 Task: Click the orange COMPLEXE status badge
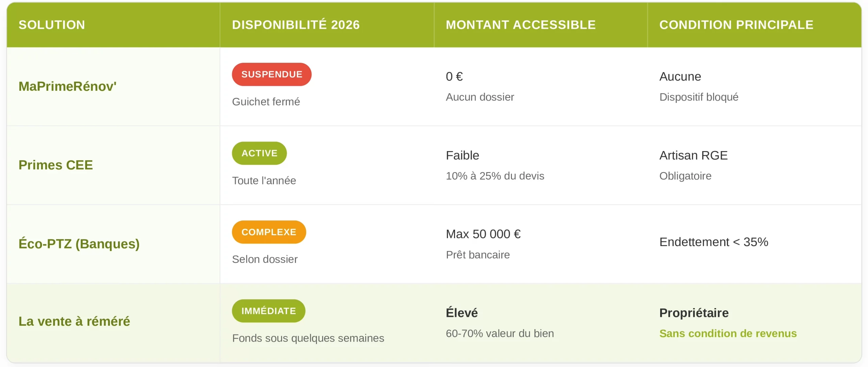269,232
